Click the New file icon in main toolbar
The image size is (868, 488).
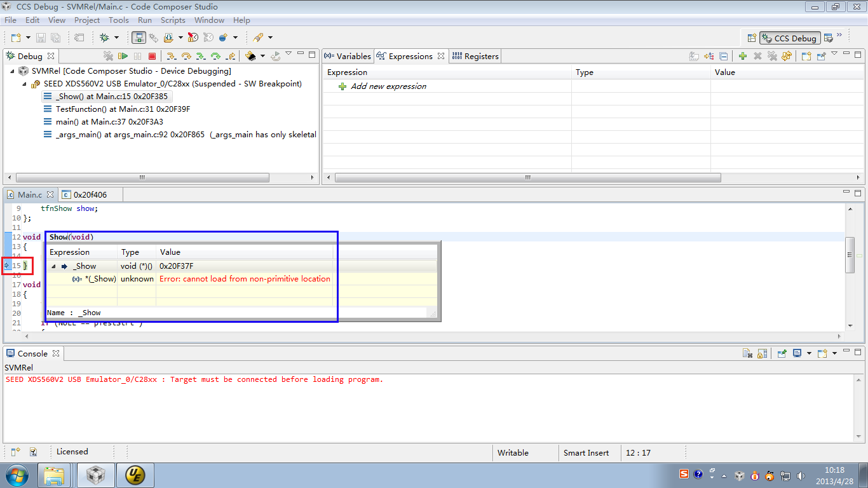click(16, 37)
